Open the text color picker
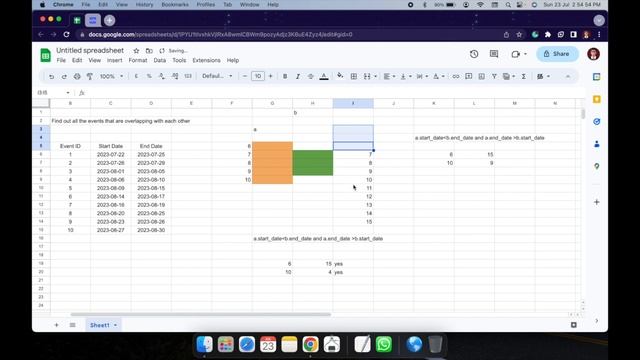Image resolution: width=640 pixels, height=360 pixels. 324,76
